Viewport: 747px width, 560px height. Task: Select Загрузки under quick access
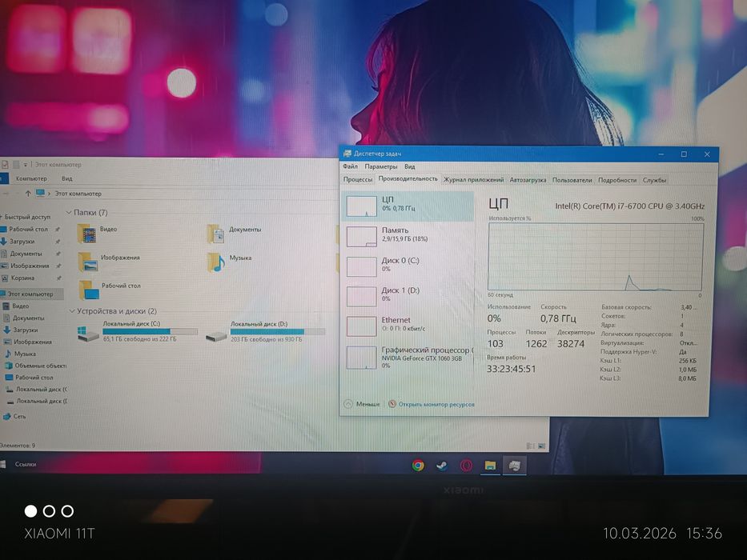coord(22,242)
